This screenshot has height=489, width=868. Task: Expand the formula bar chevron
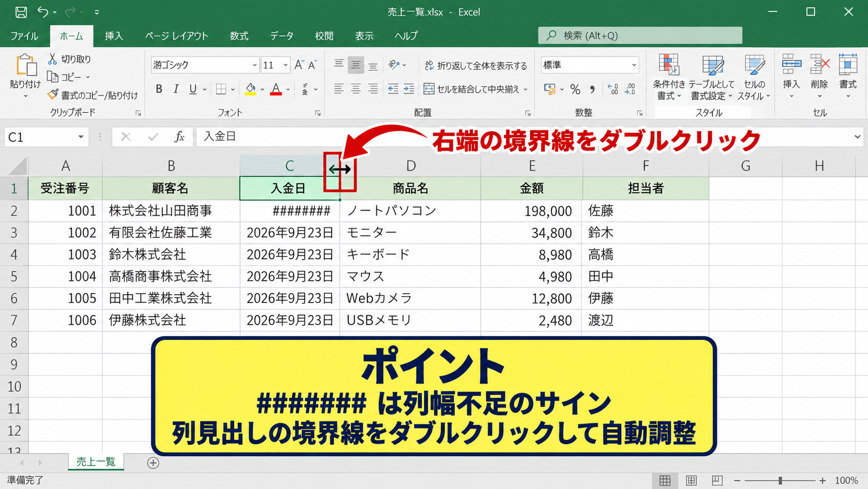(857, 137)
